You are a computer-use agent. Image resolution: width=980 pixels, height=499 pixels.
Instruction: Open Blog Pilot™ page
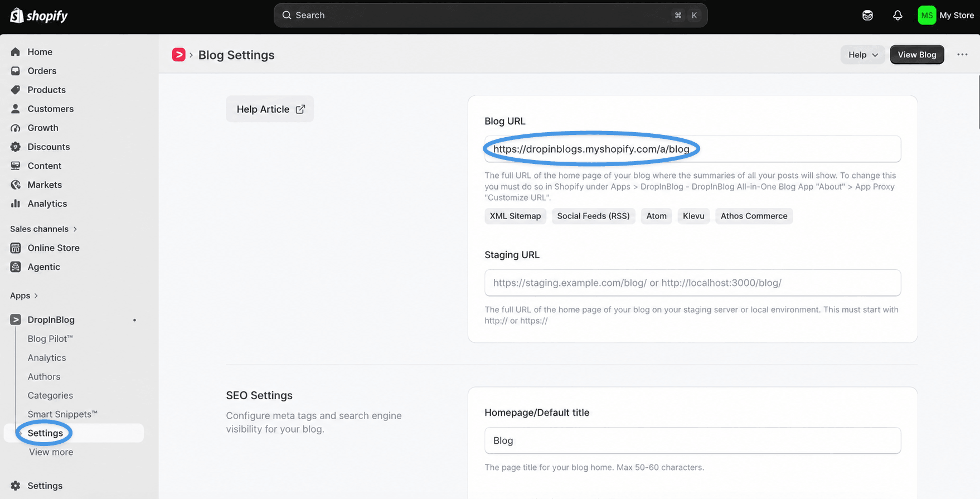(50, 338)
